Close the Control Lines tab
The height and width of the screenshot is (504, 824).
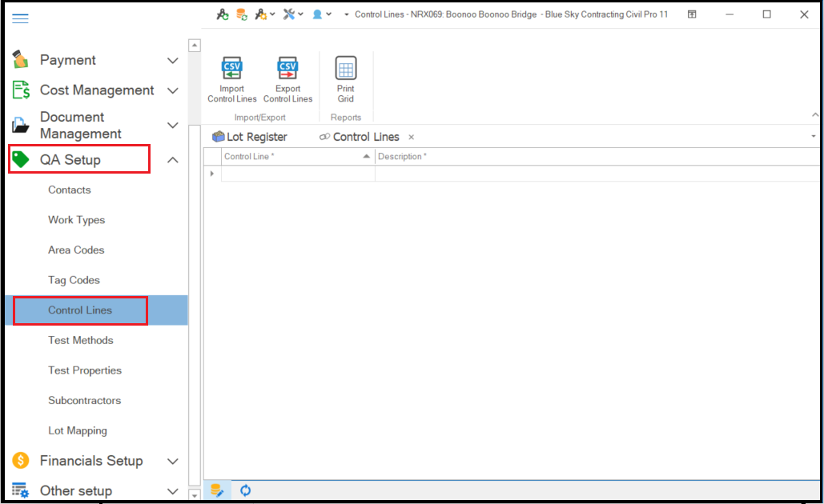tap(412, 137)
